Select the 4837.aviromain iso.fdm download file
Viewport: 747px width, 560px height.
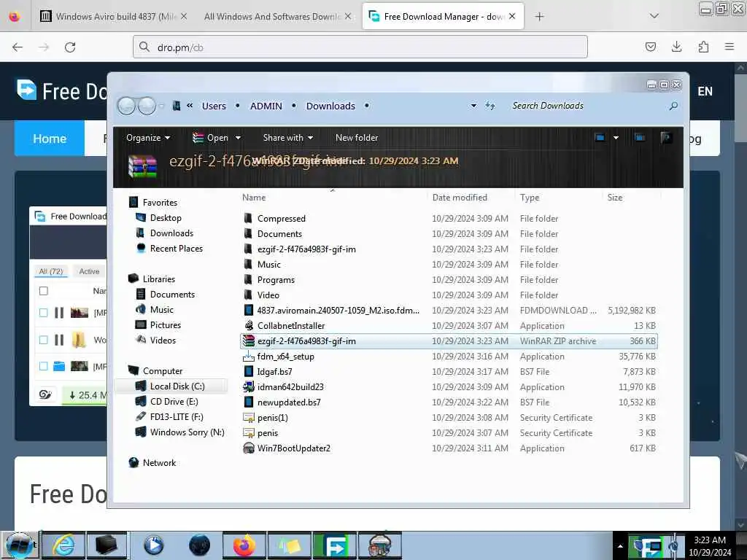[x=338, y=310]
